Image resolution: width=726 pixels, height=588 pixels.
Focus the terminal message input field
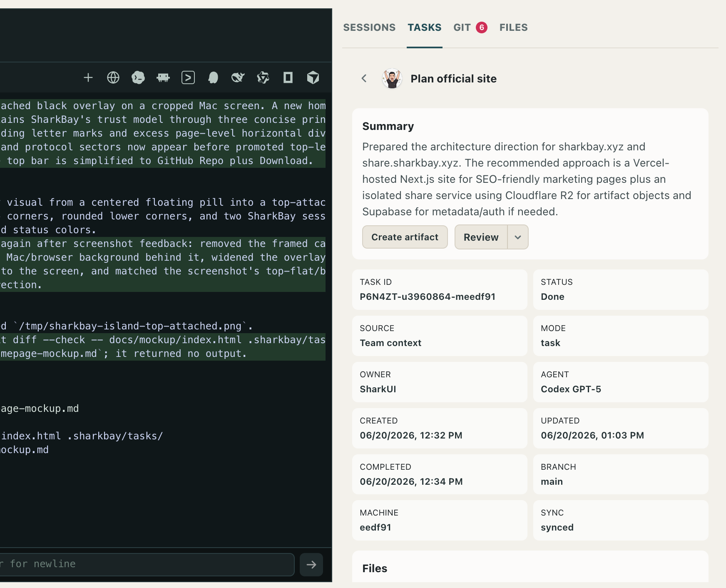(147, 564)
